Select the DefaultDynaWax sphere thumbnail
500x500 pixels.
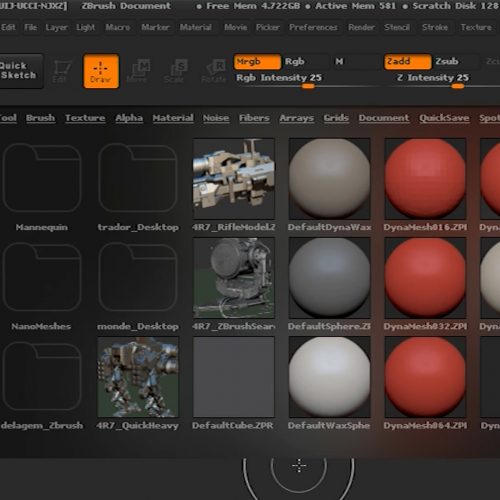click(x=330, y=179)
